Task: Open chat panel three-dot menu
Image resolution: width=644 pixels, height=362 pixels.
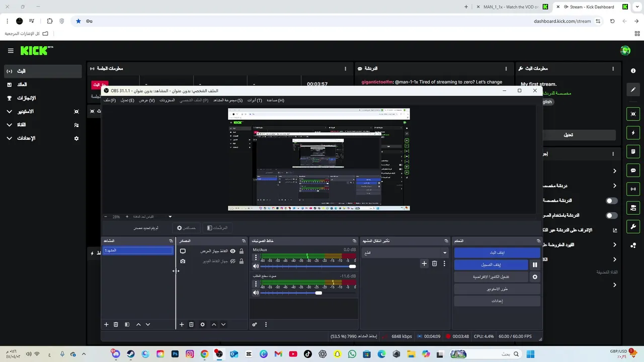Action: point(506,68)
